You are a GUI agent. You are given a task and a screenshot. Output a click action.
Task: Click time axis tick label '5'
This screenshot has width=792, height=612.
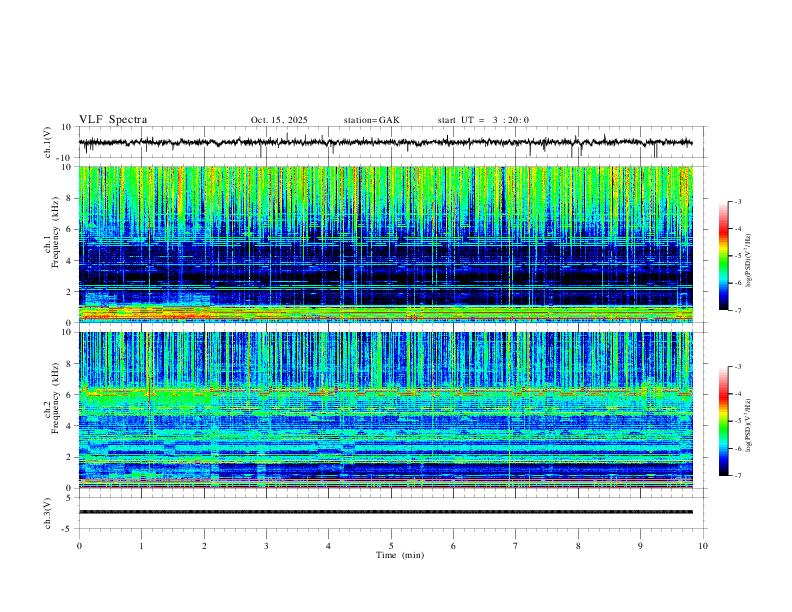click(391, 546)
